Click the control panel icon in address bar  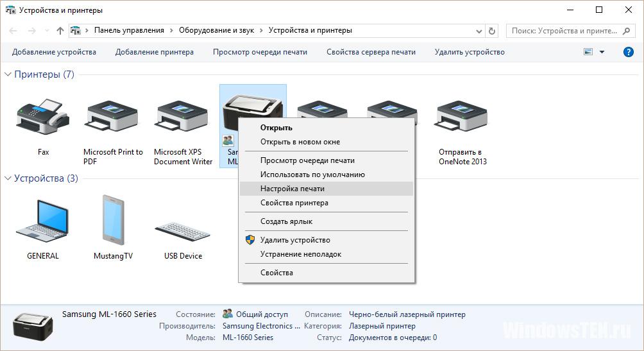(x=76, y=30)
